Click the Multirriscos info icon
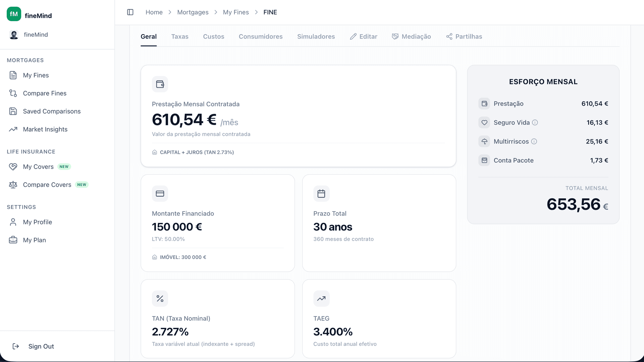Viewport: 644px width, 362px height. pyautogui.click(x=534, y=141)
